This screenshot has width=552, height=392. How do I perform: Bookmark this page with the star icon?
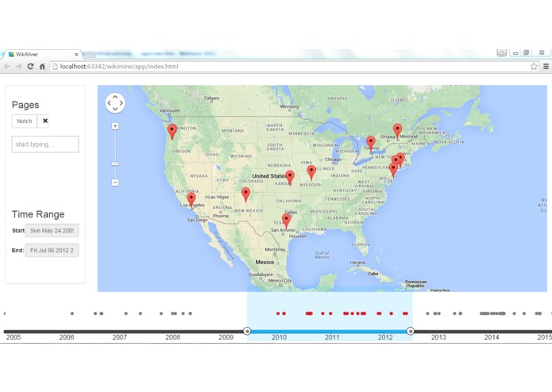click(534, 67)
